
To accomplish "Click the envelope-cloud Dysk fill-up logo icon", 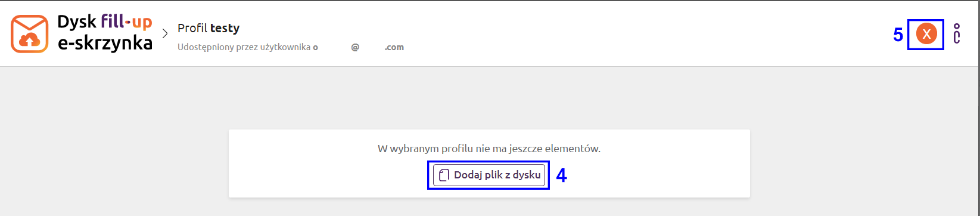I will [x=29, y=34].
